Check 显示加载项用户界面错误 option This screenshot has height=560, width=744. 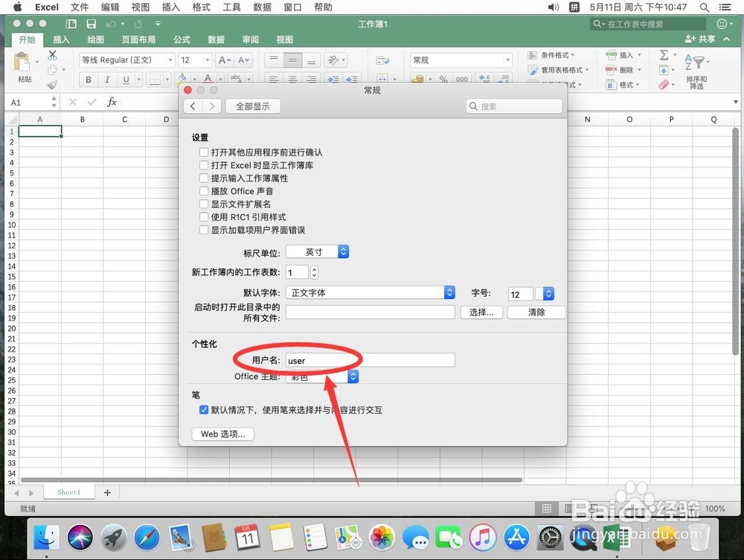pyautogui.click(x=204, y=230)
